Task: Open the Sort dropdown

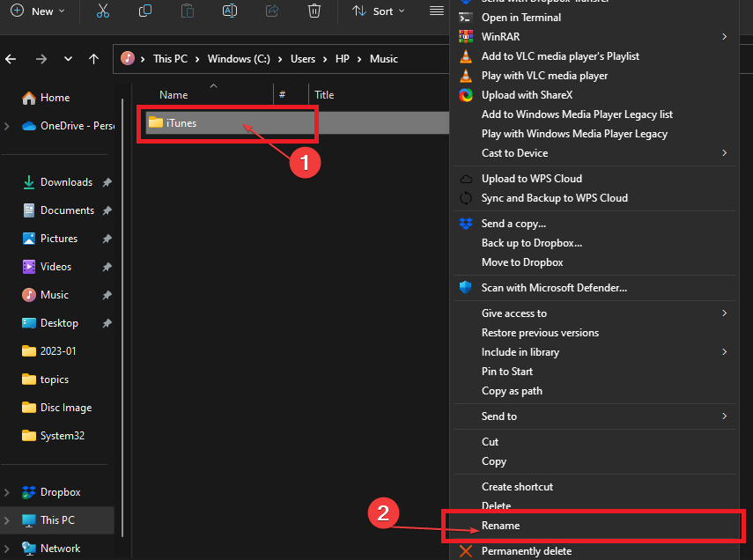Action: point(379,11)
